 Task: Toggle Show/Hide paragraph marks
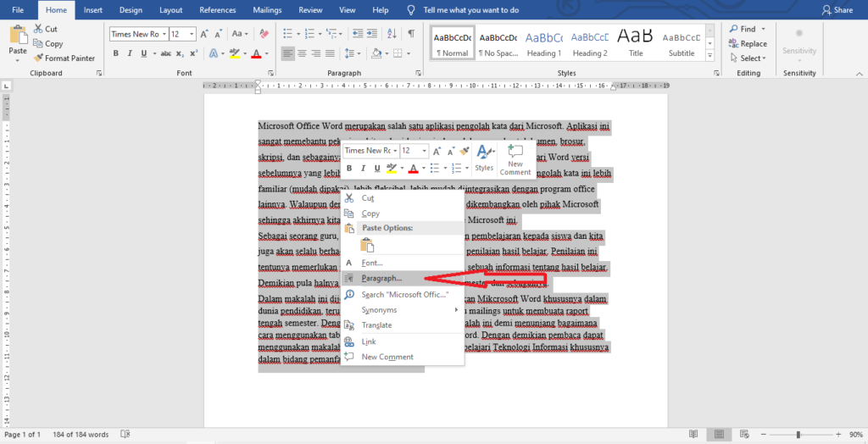(x=411, y=35)
